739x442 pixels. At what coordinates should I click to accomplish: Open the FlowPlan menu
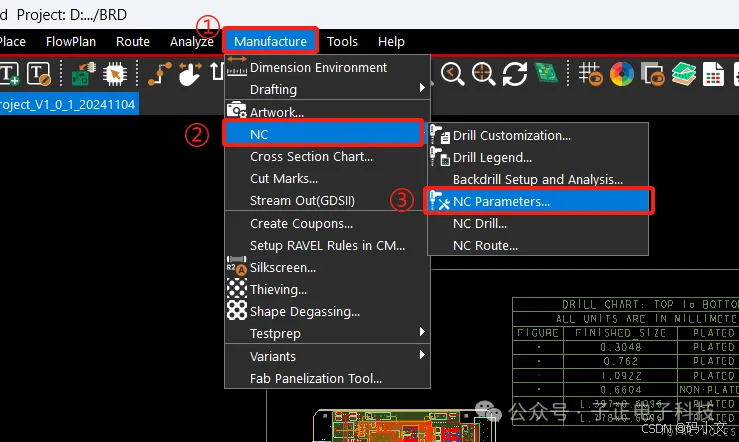click(x=71, y=41)
